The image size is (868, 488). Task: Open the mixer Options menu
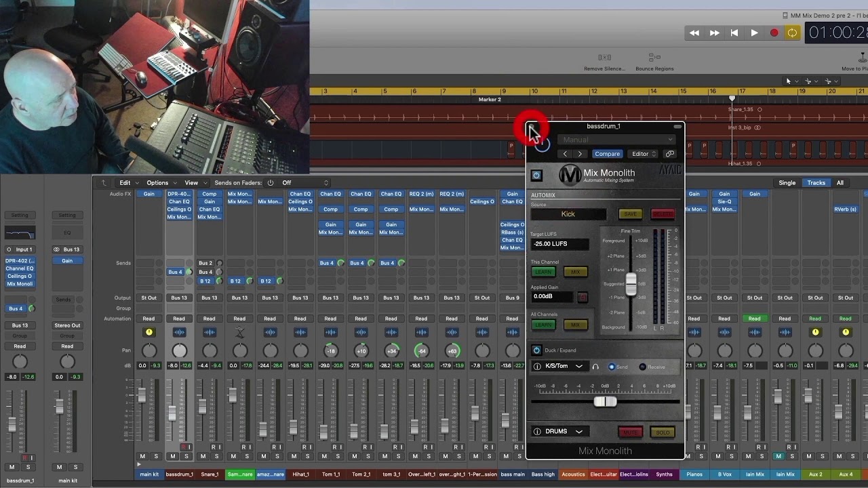pyautogui.click(x=161, y=182)
